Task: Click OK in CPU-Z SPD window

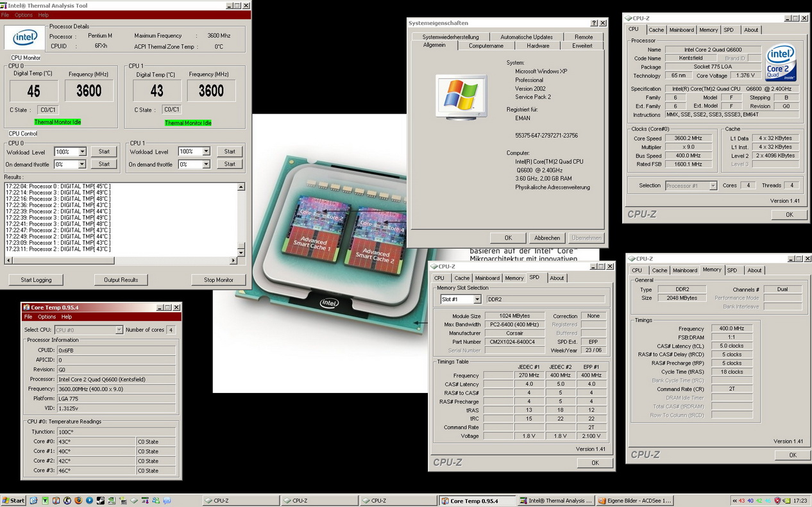Action: [x=595, y=463]
